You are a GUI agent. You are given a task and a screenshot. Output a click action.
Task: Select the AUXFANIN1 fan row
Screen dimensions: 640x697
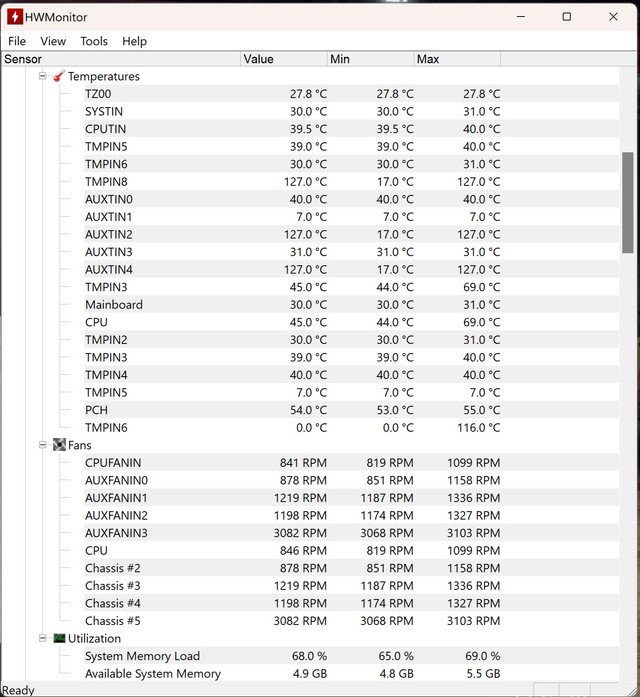[351, 497]
